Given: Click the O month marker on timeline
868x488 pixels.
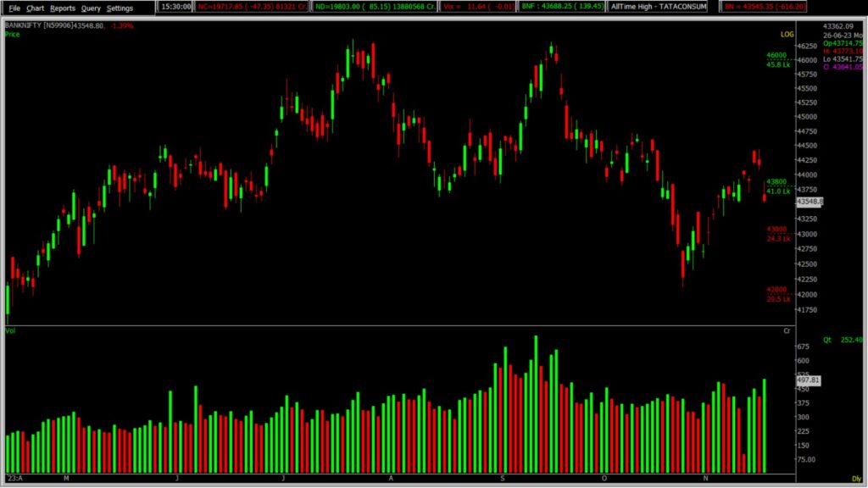Looking at the screenshot, I should pos(604,478).
